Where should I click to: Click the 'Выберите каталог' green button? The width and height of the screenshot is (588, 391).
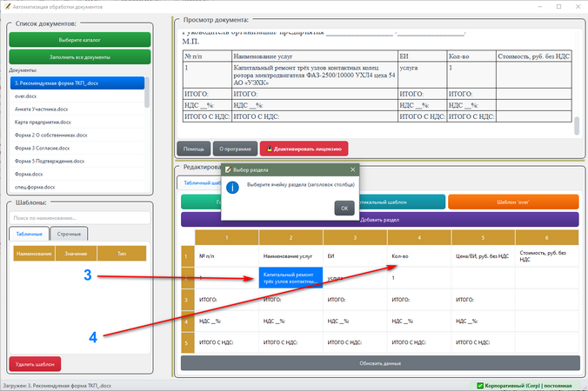(x=80, y=40)
